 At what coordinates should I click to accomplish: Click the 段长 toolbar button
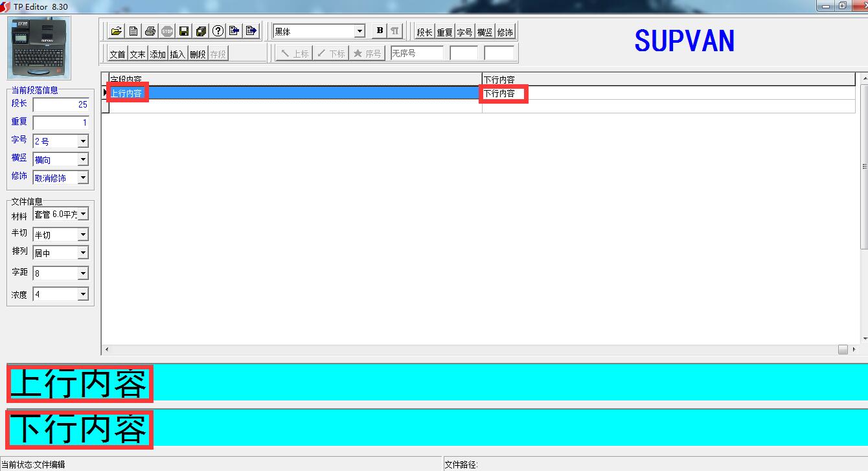(424, 32)
